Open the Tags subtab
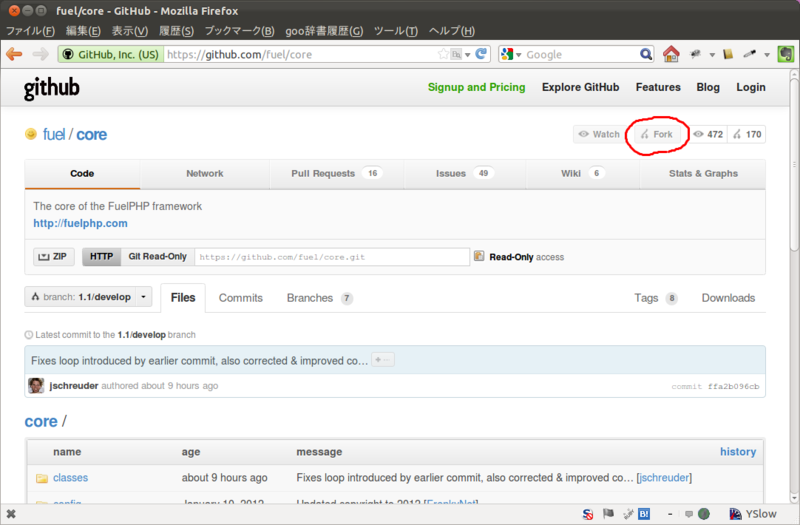Screen dimensions: 800x525 pos(656,298)
